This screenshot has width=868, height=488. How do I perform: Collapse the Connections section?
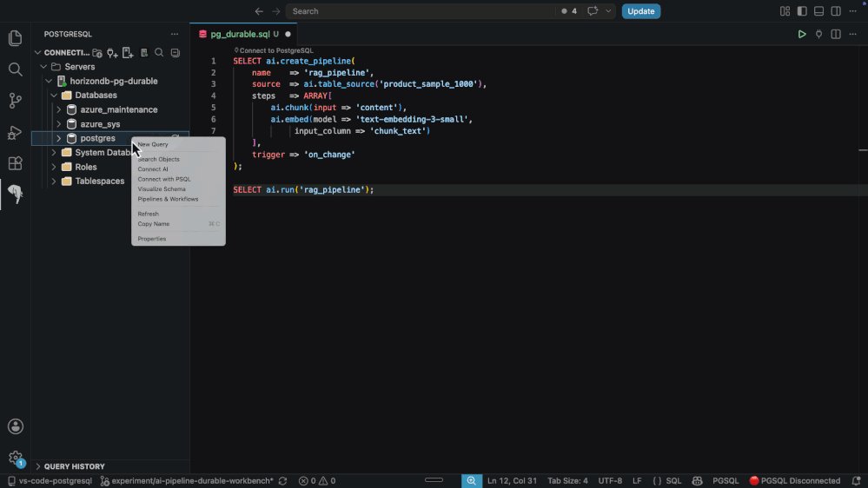pyautogui.click(x=37, y=53)
